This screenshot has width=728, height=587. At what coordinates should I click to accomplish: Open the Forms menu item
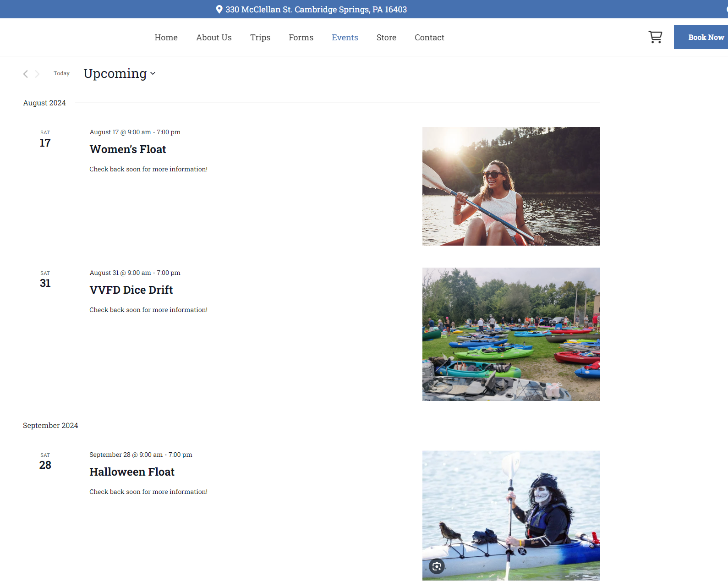tap(301, 38)
